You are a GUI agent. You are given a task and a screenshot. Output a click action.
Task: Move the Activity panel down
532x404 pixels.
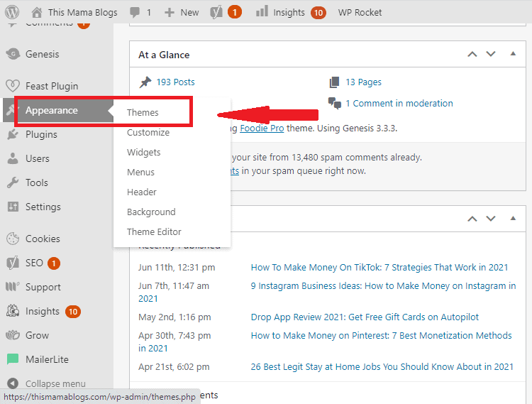click(491, 219)
